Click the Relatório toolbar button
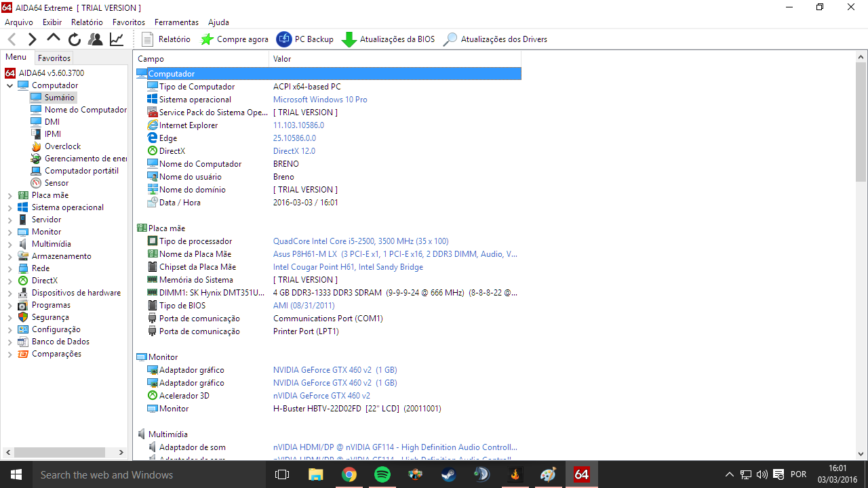 pyautogui.click(x=166, y=39)
